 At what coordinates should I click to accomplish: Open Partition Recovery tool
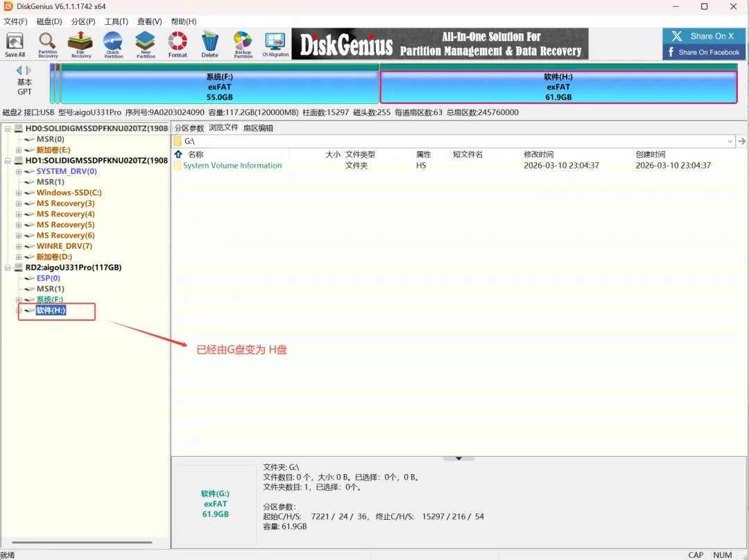[48, 45]
